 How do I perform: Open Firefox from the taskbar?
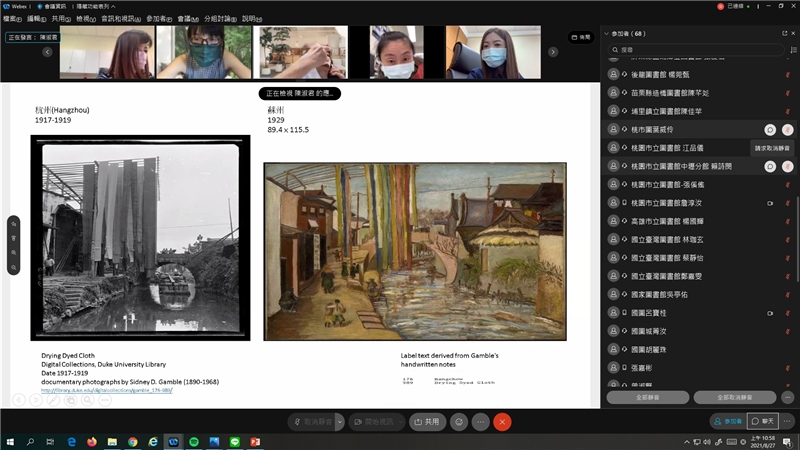92,442
